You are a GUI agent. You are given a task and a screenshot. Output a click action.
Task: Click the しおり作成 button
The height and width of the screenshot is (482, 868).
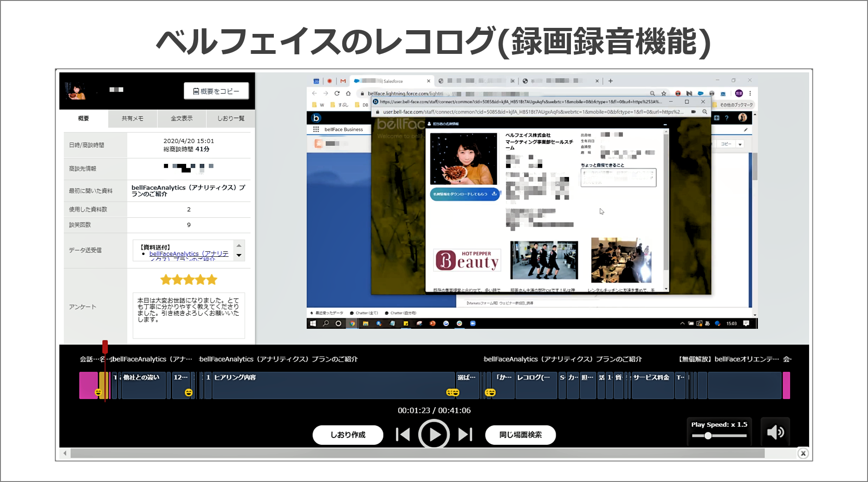coord(348,435)
